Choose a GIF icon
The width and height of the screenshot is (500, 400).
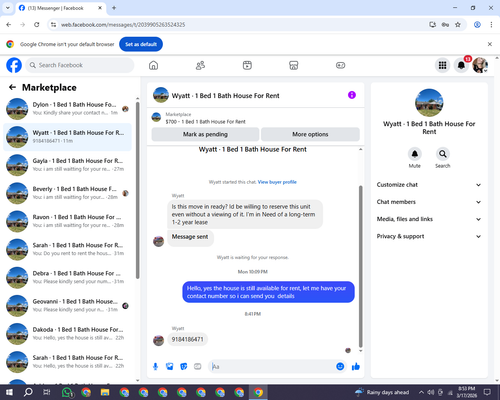pos(198,367)
